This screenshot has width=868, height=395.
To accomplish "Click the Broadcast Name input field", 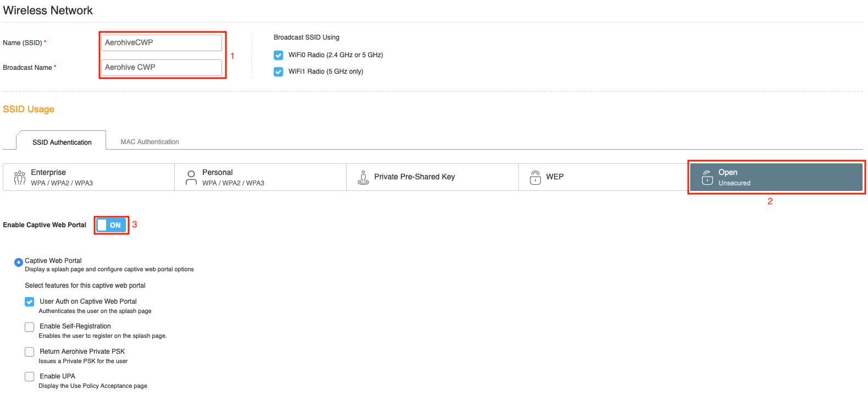I will pos(162,67).
